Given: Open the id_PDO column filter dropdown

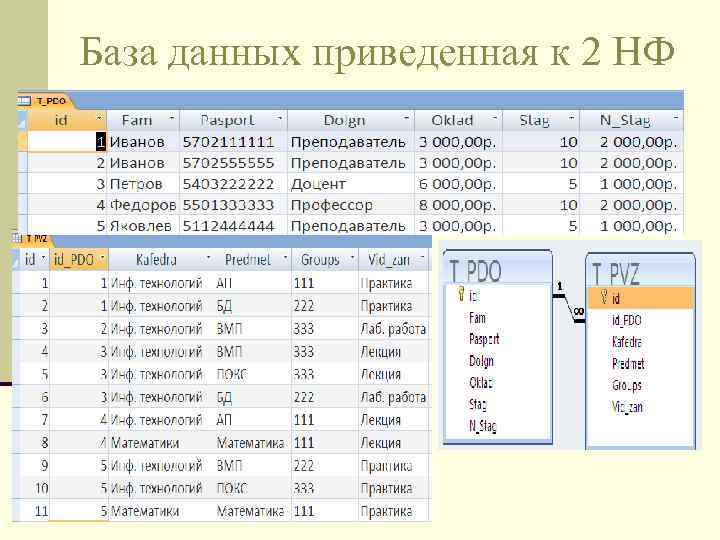Looking at the screenshot, I should pos(102,258).
